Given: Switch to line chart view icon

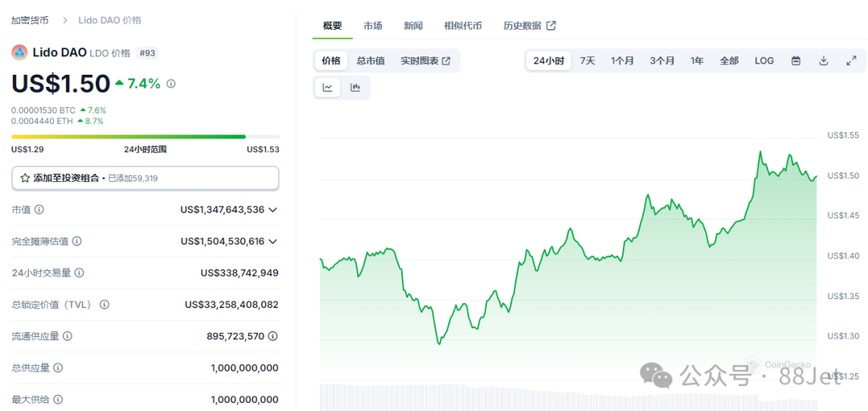Looking at the screenshot, I should tap(328, 88).
